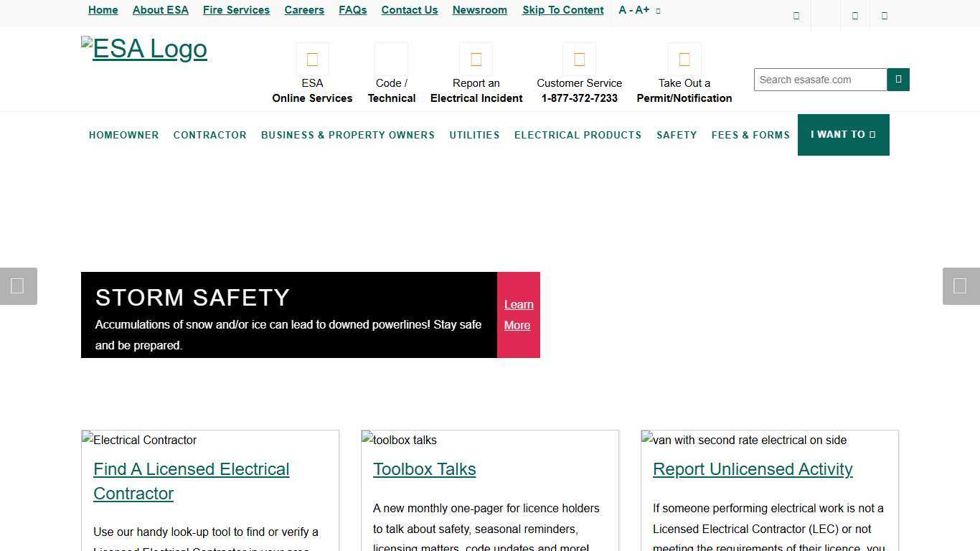Increase text size with A+
Image resolution: width=980 pixels, height=551 pixels.
pyautogui.click(x=641, y=9)
